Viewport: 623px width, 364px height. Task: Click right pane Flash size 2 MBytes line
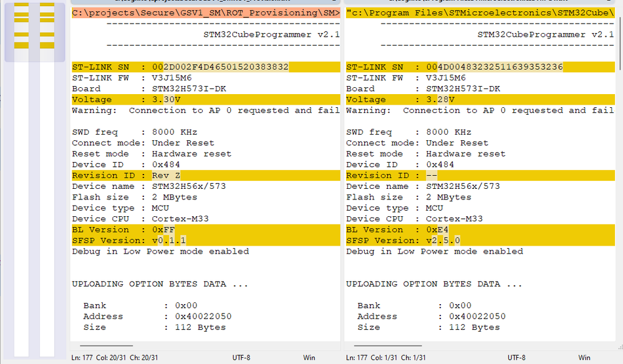tap(409, 198)
